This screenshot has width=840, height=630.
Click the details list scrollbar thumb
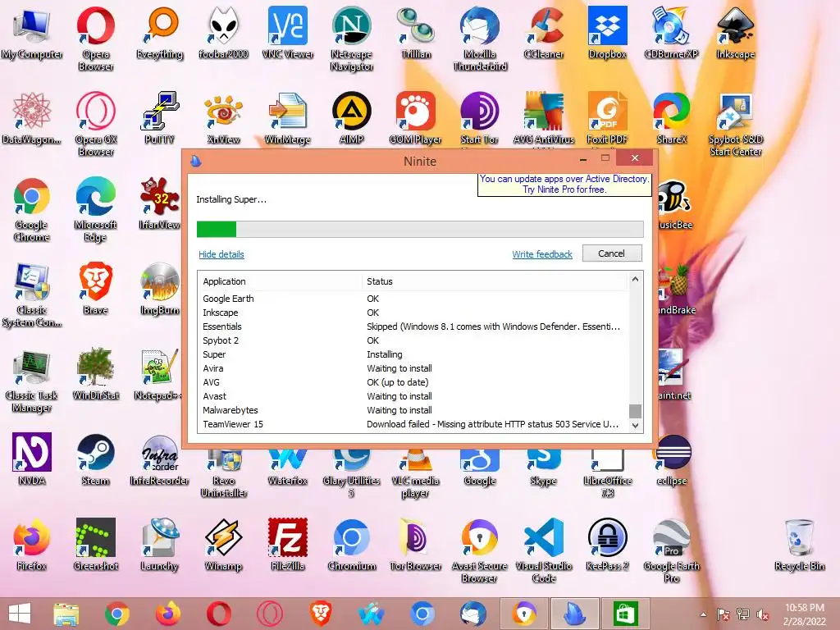635,411
